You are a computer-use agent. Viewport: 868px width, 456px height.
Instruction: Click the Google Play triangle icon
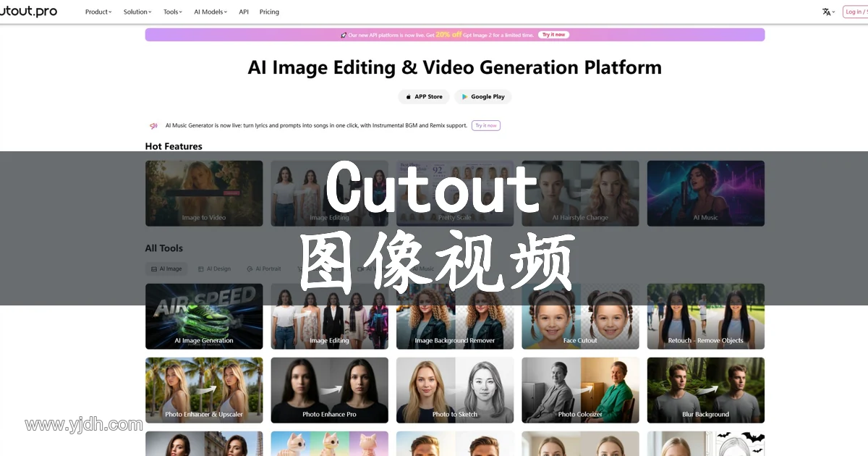(x=464, y=97)
